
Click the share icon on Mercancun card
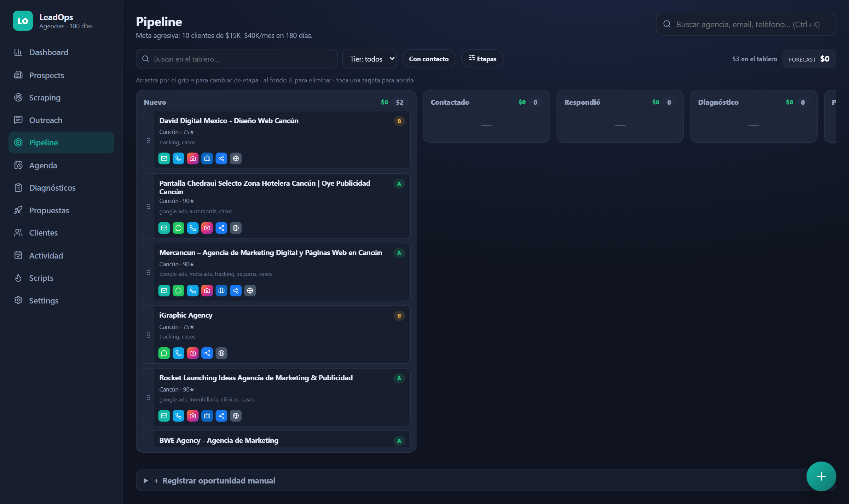click(x=236, y=291)
